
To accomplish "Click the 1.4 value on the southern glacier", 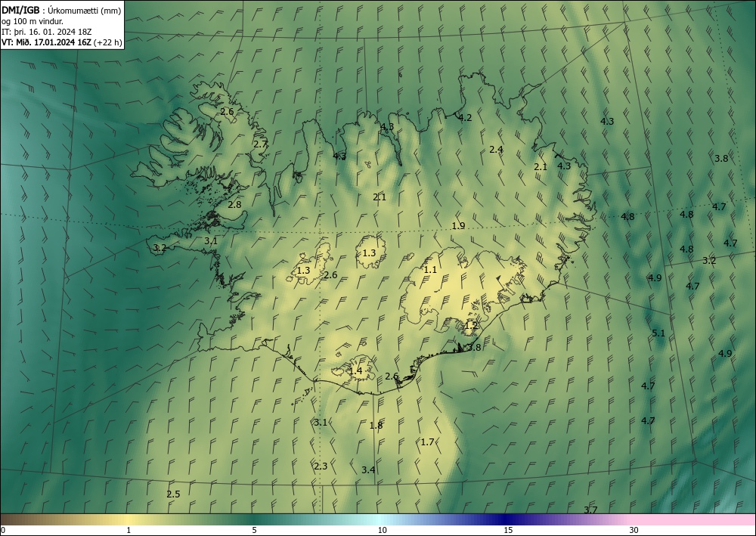I will (x=355, y=371).
